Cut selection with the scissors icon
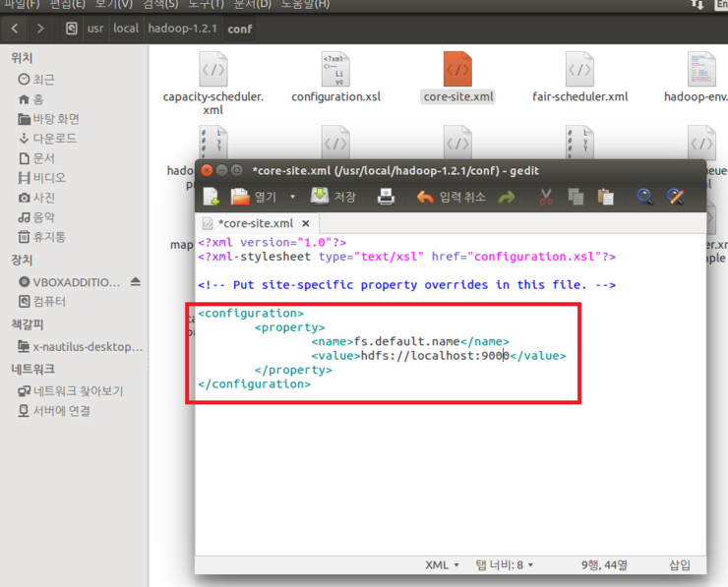Image resolution: width=728 pixels, height=587 pixels. point(545,198)
